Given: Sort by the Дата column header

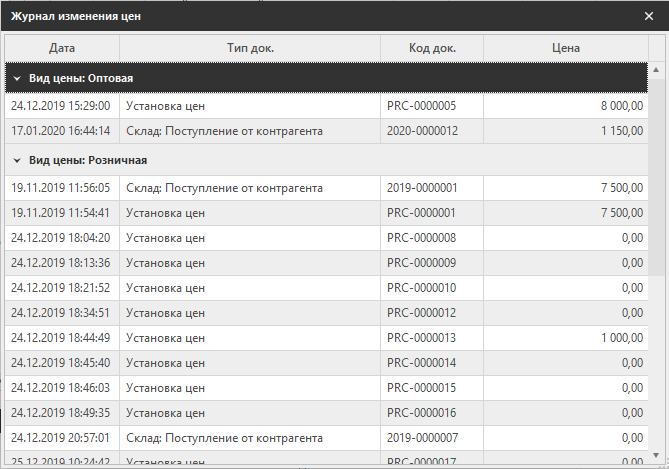Looking at the screenshot, I should [x=62, y=48].
